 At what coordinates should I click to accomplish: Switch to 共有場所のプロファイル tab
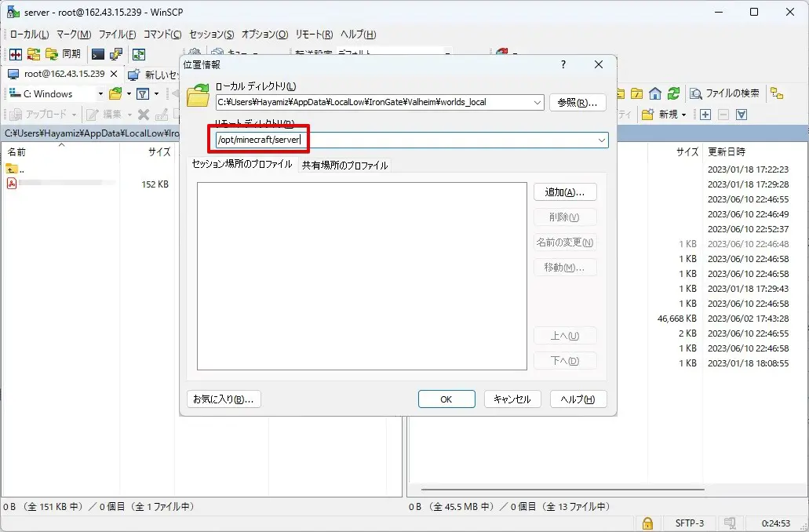344,165
